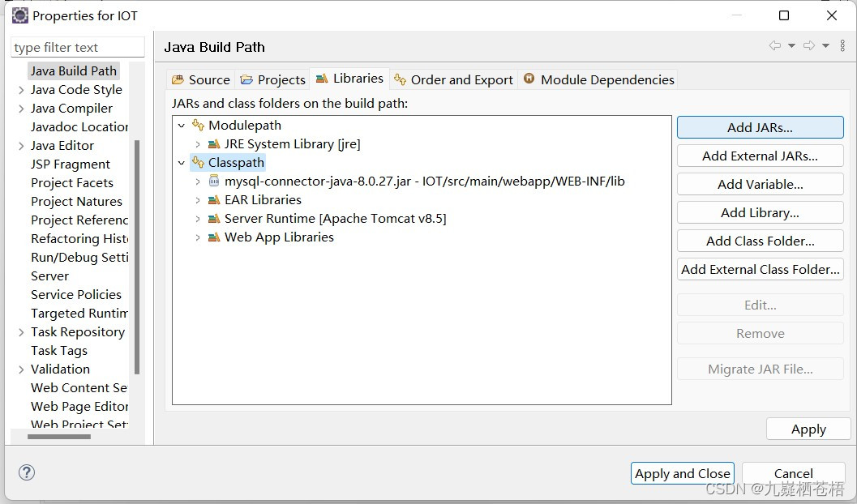Switch to the Projects tab

[x=272, y=79]
